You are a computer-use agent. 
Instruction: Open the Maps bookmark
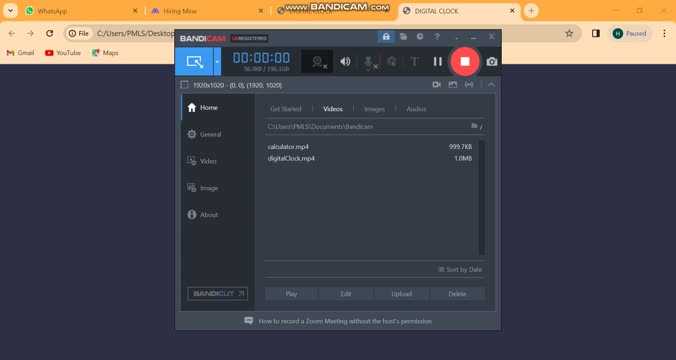[105, 53]
